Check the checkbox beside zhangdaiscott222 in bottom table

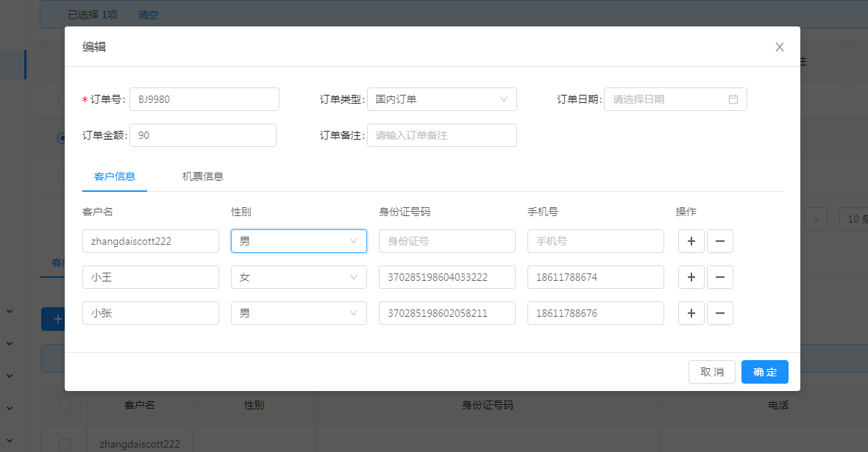pyautogui.click(x=65, y=443)
